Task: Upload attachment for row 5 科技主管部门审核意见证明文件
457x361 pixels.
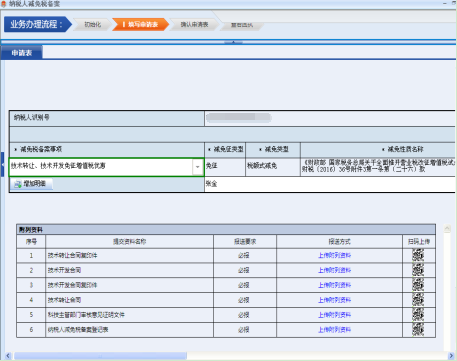Action: tap(334, 315)
